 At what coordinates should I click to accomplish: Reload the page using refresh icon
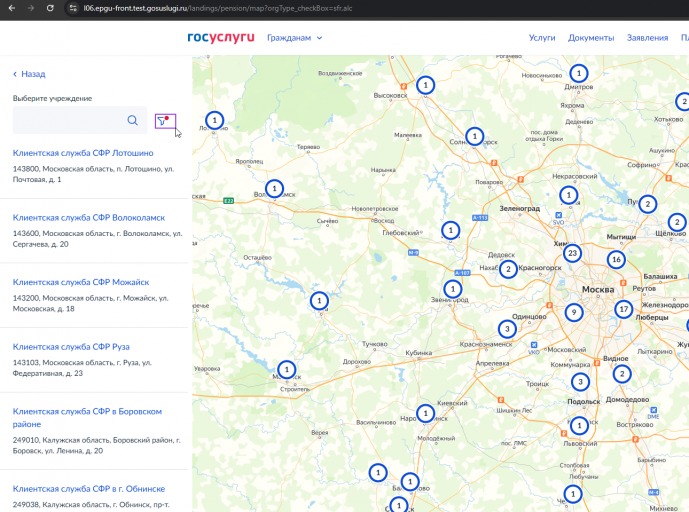tap(50, 8)
